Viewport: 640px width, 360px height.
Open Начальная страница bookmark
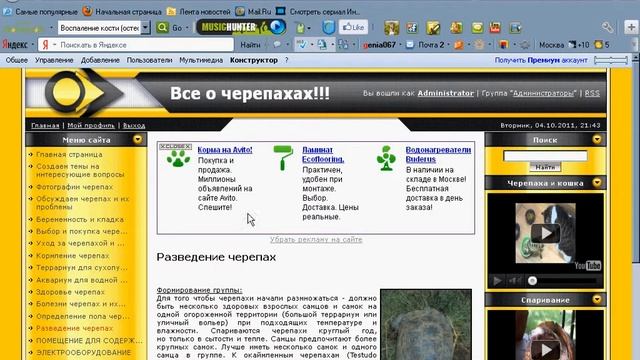point(122,12)
